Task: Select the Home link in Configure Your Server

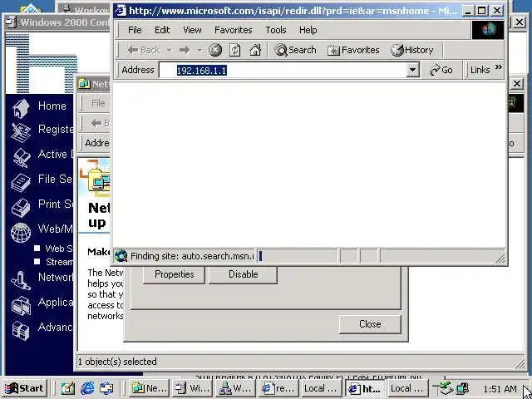Action: coord(52,106)
